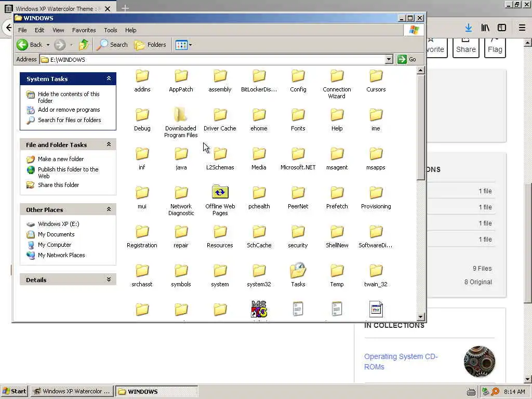
Task: Open My Network Places link
Action: (x=61, y=255)
